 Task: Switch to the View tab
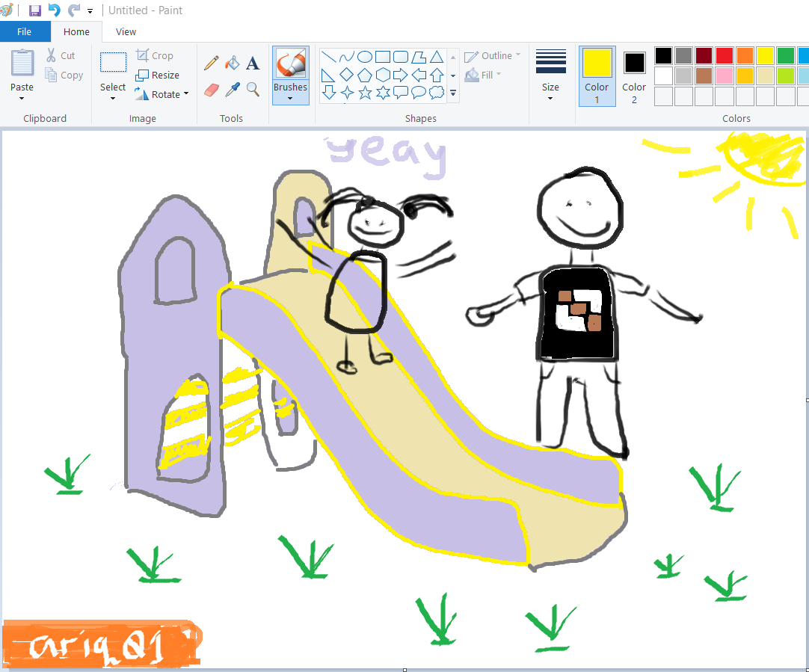126,31
